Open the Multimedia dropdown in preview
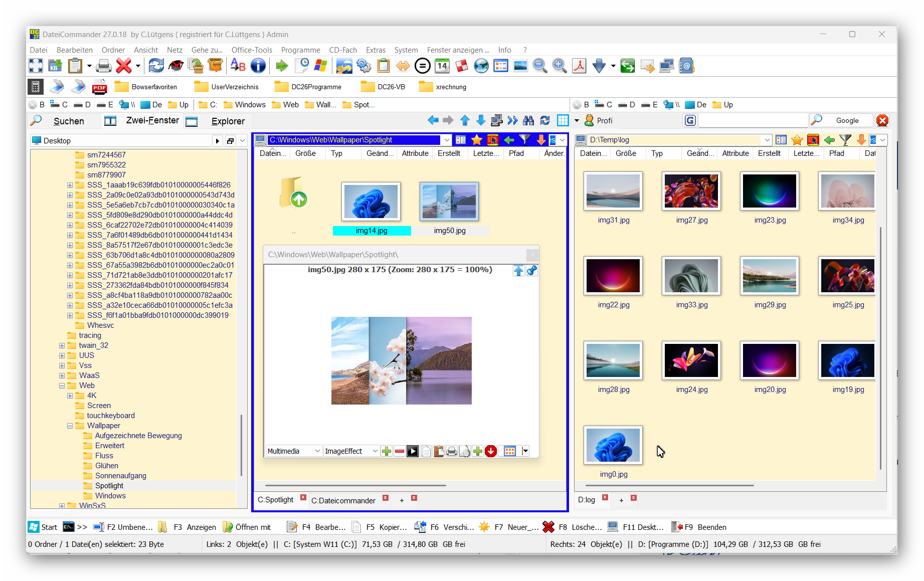 (x=293, y=451)
